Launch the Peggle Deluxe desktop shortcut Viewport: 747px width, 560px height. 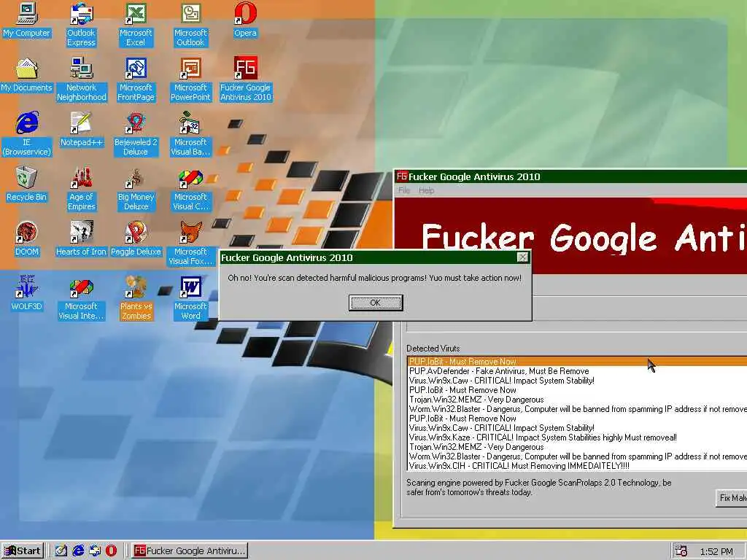[x=136, y=239]
